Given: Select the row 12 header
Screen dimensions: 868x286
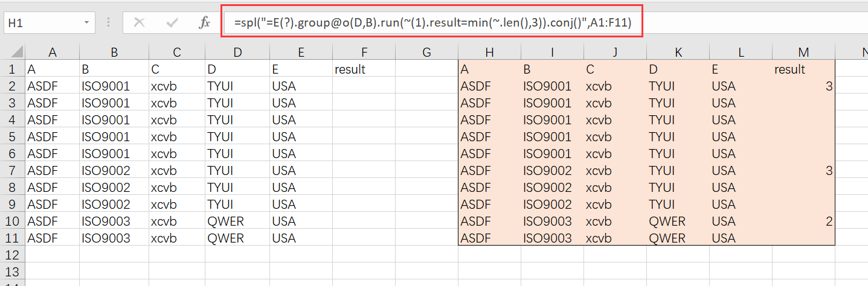Looking at the screenshot, I should (x=12, y=255).
